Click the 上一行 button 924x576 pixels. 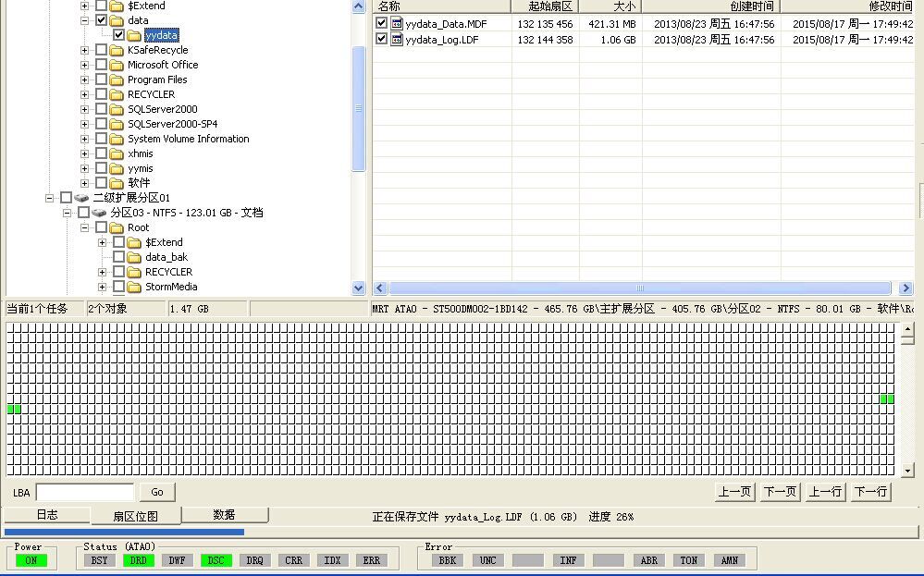coord(825,491)
